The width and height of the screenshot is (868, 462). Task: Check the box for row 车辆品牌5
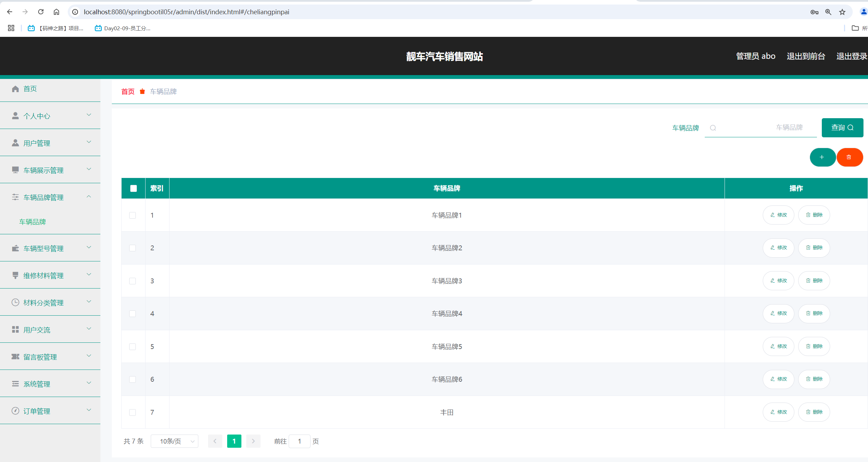132,347
